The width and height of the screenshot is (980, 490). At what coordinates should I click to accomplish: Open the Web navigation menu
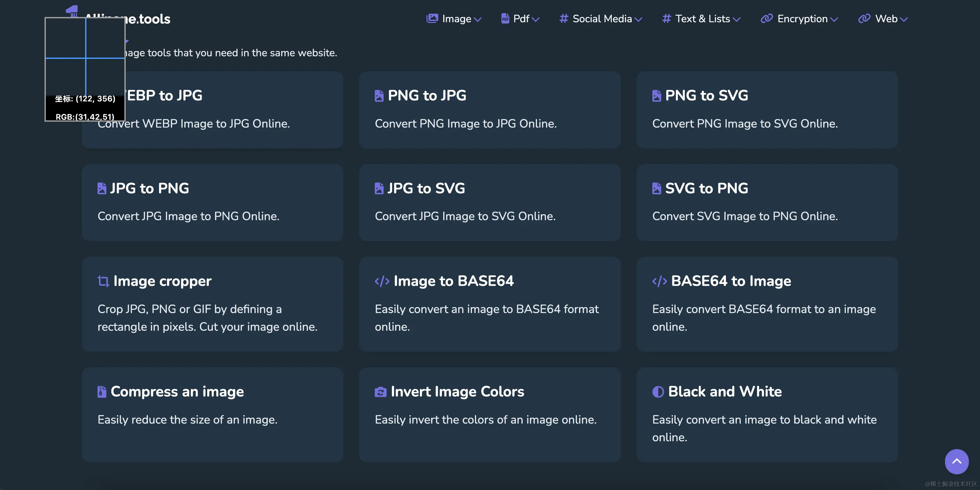pyautogui.click(x=886, y=19)
